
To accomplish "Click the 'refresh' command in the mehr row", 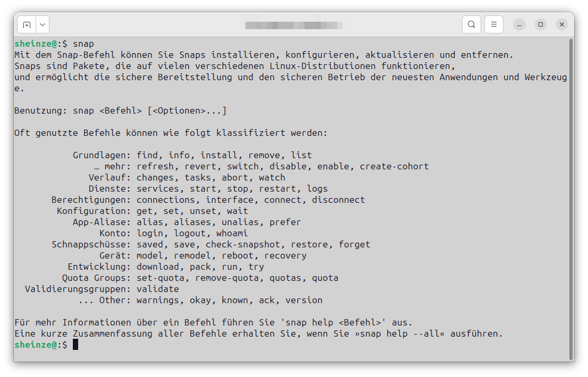I will pyautogui.click(x=156, y=166).
